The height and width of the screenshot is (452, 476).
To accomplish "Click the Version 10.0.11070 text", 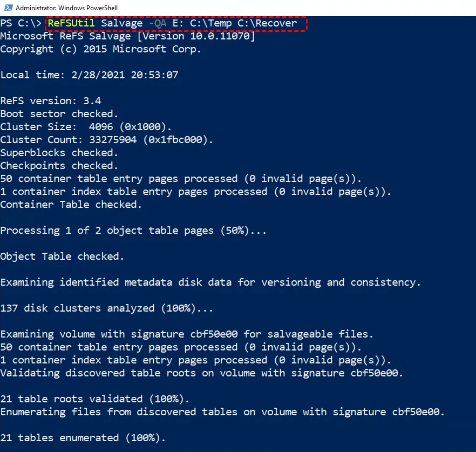I will pyautogui.click(x=196, y=36).
